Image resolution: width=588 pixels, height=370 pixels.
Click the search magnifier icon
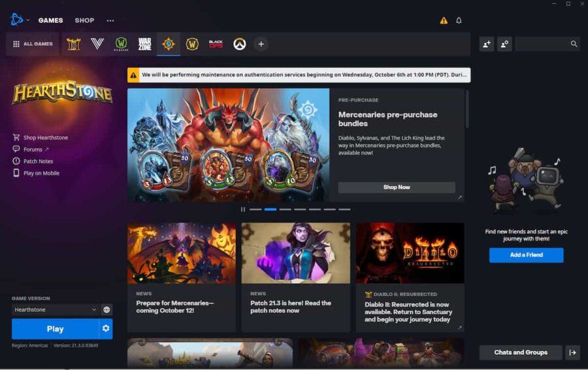point(574,44)
